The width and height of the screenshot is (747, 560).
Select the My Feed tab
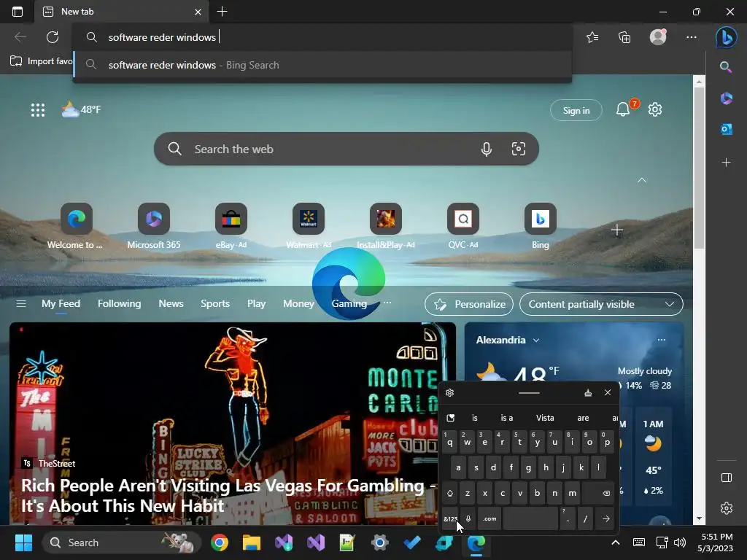(x=61, y=303)
